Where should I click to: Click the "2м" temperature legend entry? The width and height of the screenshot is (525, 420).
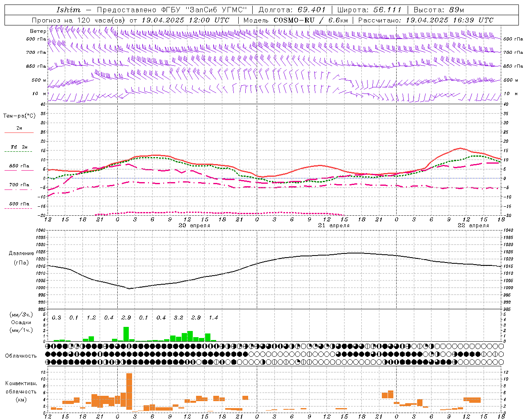pos(19,128)
